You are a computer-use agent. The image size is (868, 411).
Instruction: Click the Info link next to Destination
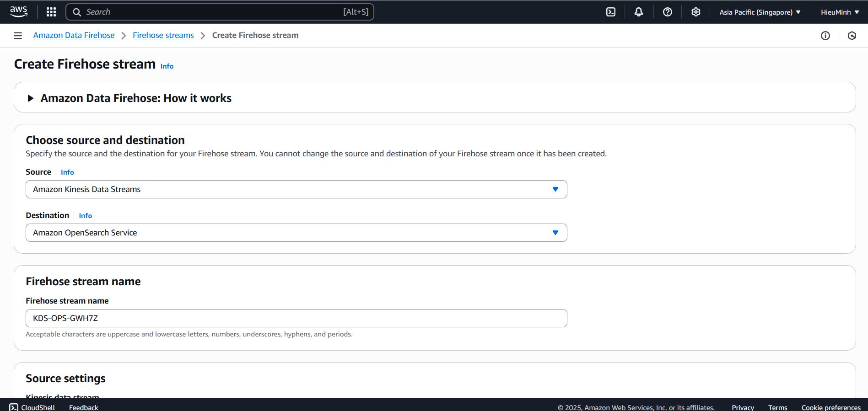86,216
